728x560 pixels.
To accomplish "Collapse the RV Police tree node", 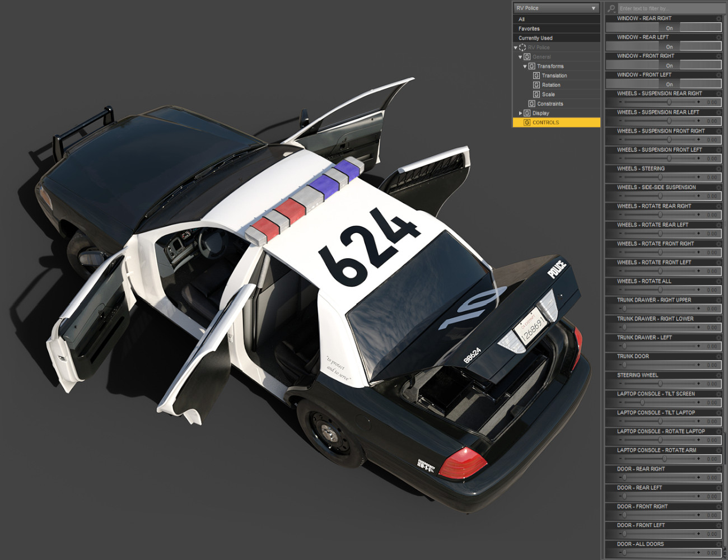I will [516, 48].
